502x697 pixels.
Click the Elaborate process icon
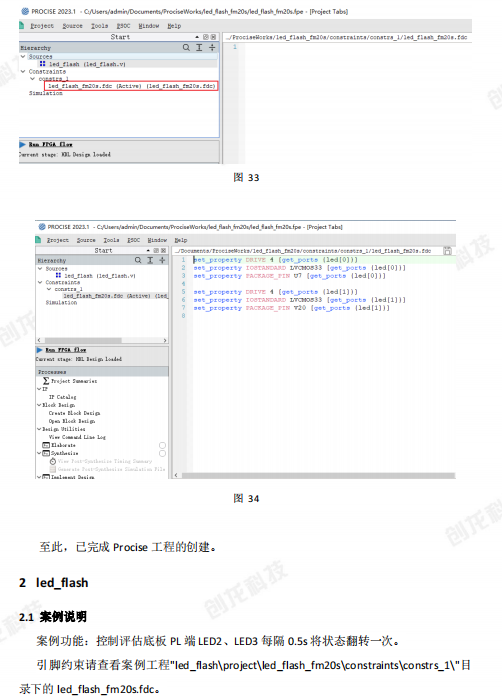[x=46, y=445]
